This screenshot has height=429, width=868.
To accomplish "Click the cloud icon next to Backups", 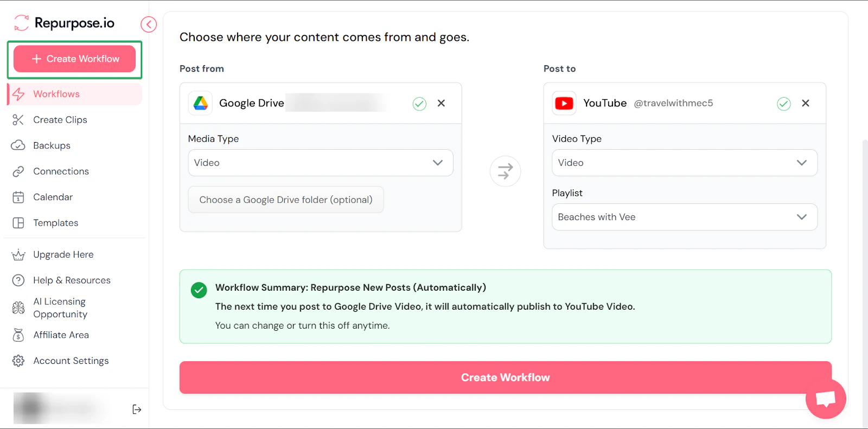I will tap(18, 145).
